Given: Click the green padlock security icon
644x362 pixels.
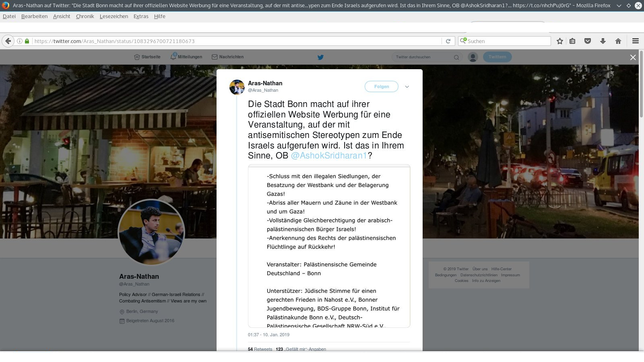Looking at the screenshot, I should coord(27,41).
